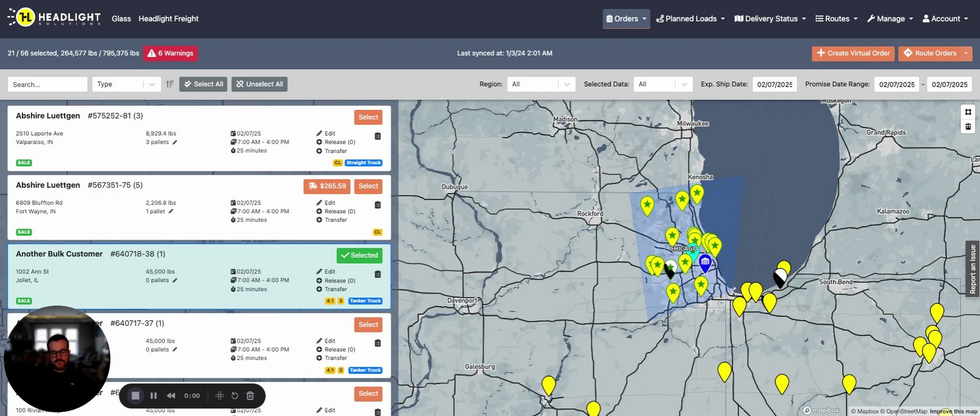The image size is (980, 416).
Task: Click Edit on order #640717-37
Action: [x=326, y=341]
